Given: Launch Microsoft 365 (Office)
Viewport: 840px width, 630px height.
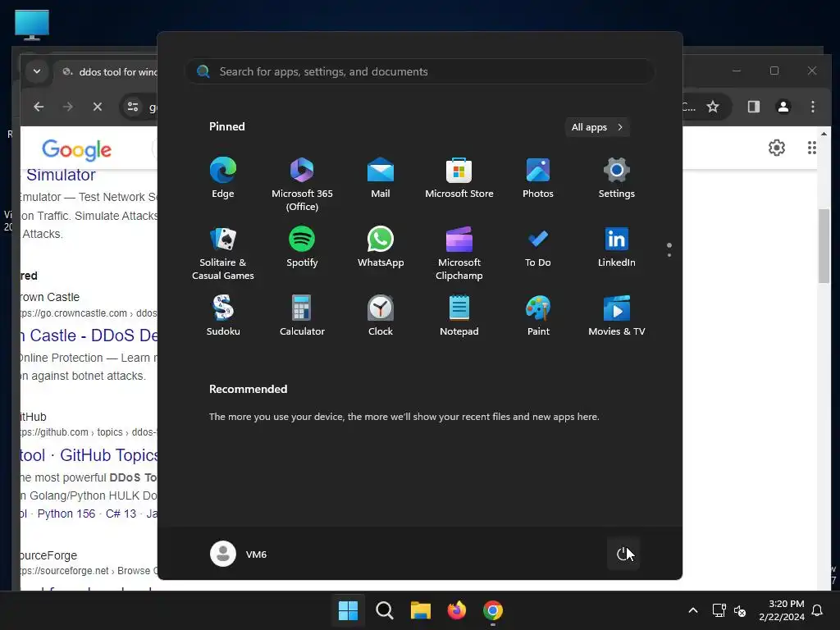Looking at the screenshot, I should point(302,185).
